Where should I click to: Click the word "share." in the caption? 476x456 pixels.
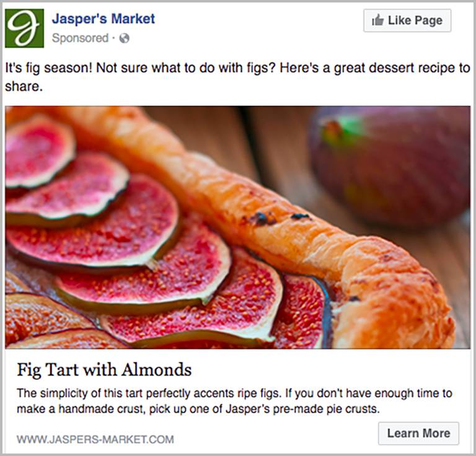[24, 87]
